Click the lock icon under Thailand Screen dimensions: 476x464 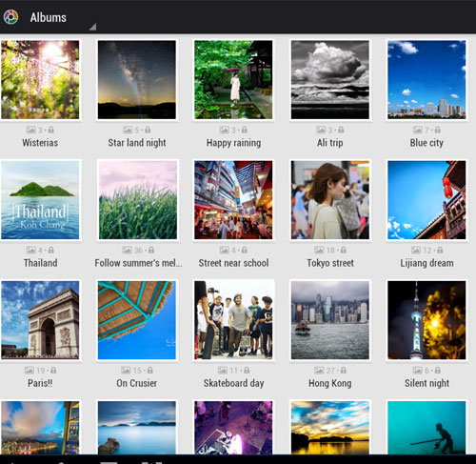(50, 250)
